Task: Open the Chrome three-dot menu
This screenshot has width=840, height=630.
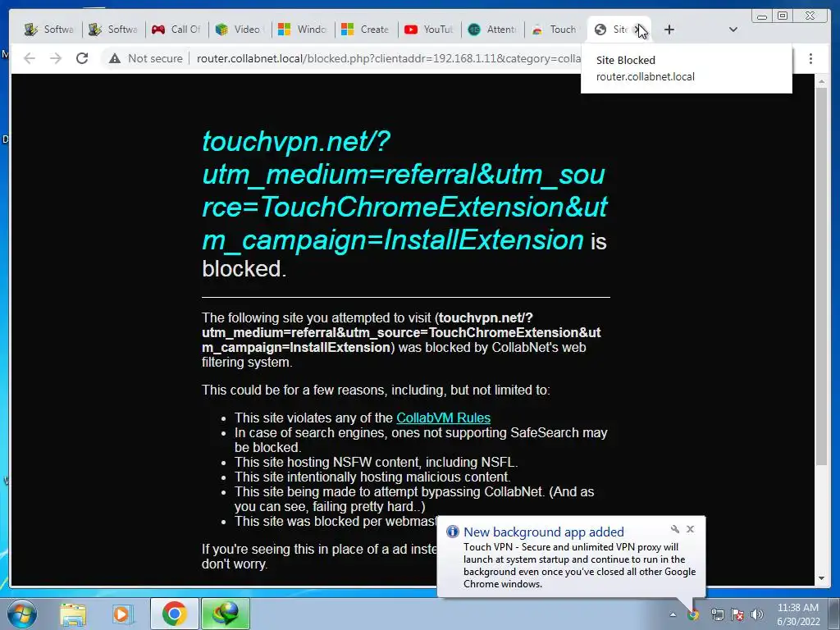Action: tap(810, 58)
